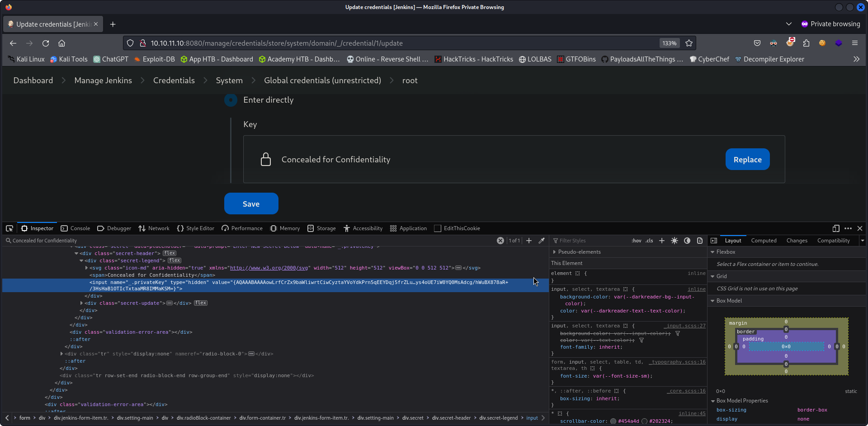Focus the Filter Styles input
868x426 pixels.
click(590, 241)
